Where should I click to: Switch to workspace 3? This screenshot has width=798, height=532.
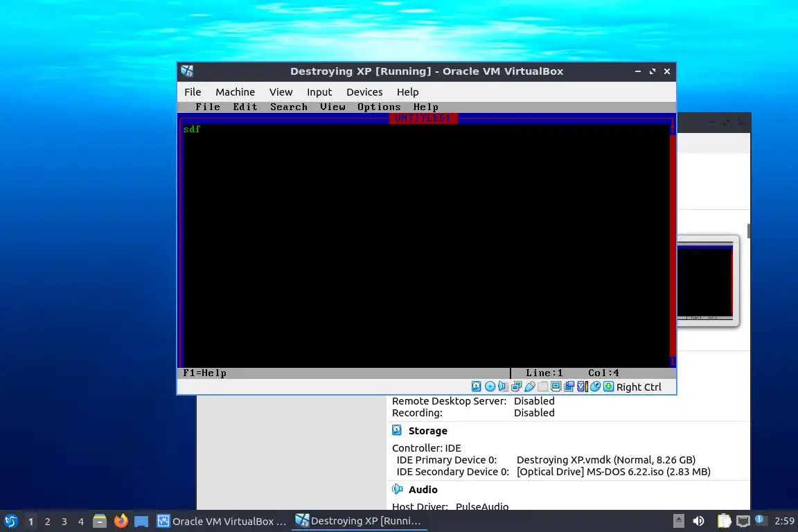[x=64, y=522]
